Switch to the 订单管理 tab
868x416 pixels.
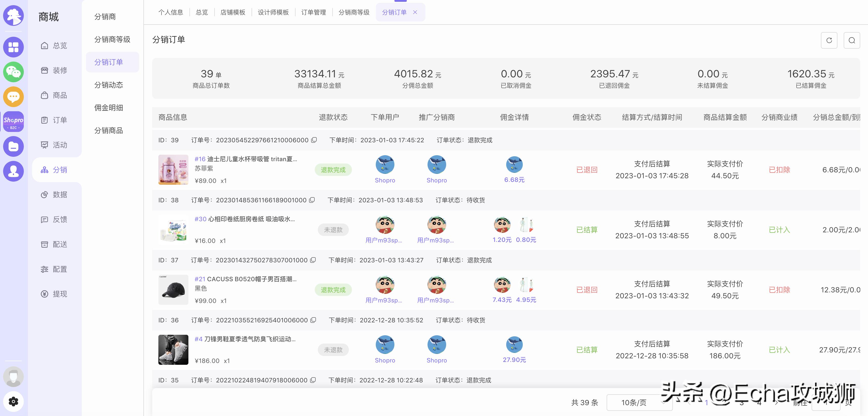click(x=313, y=12)
